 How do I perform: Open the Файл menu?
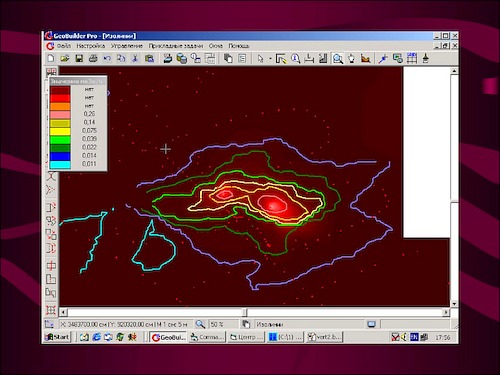[64, 46]
